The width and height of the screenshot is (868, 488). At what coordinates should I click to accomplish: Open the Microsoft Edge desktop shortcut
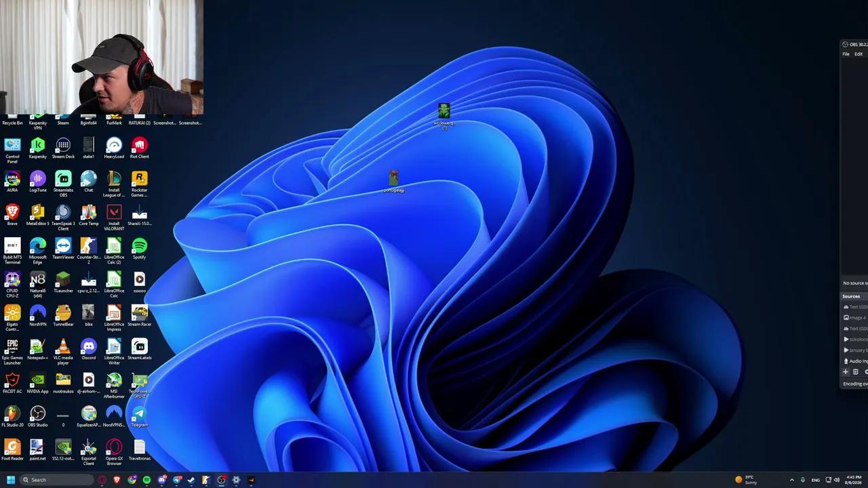click(x=37, y=251)
